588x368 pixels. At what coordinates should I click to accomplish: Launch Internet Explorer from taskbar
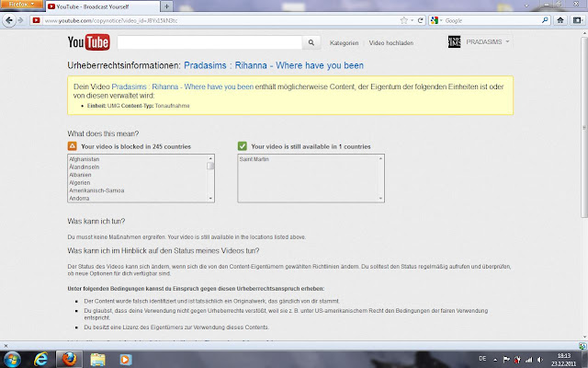pyautogui.click(x=40, y=360)
